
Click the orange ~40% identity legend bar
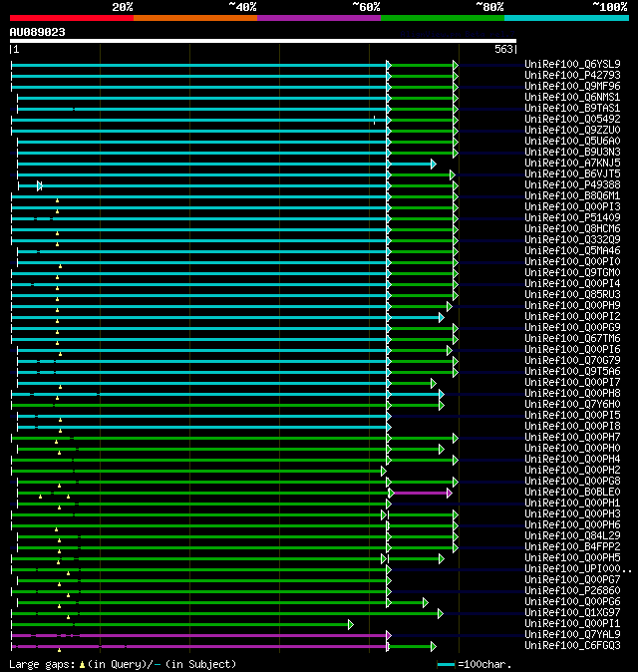point(195,18)
